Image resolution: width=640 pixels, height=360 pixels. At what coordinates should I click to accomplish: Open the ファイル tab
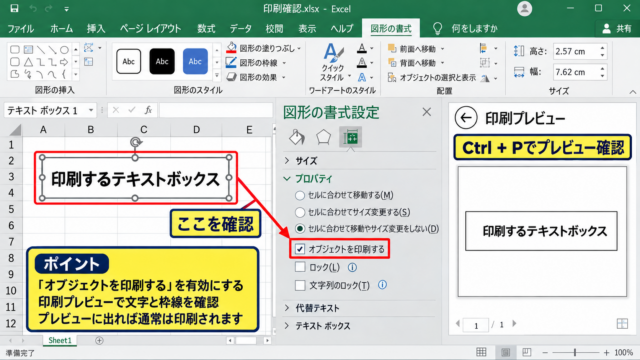pos(20,29)
